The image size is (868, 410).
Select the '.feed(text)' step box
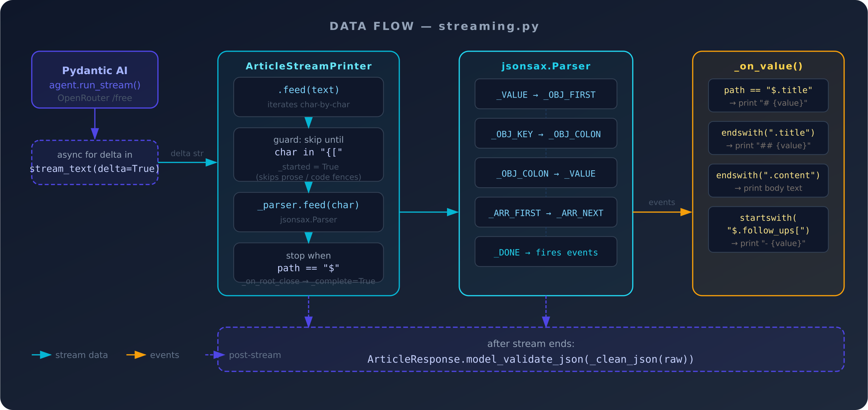(x=309, y=97)
